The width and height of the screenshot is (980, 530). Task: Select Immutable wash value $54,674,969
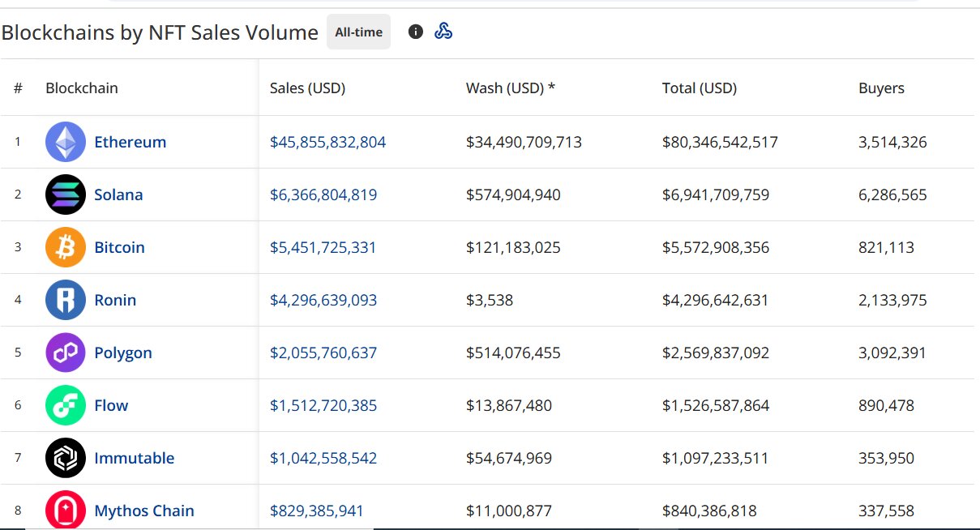(509, 458)
